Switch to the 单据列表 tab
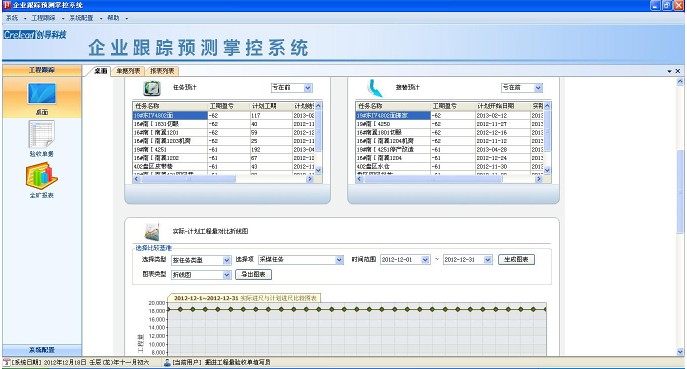 (128, 71)
